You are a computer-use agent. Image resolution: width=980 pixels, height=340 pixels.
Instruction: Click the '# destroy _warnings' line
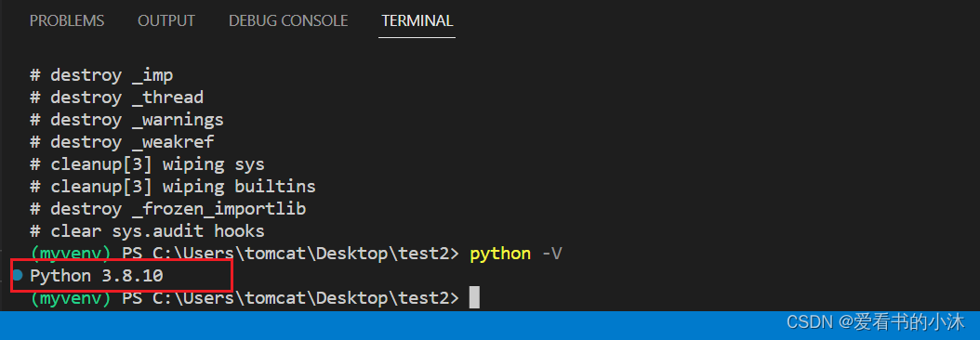point(126,120)
